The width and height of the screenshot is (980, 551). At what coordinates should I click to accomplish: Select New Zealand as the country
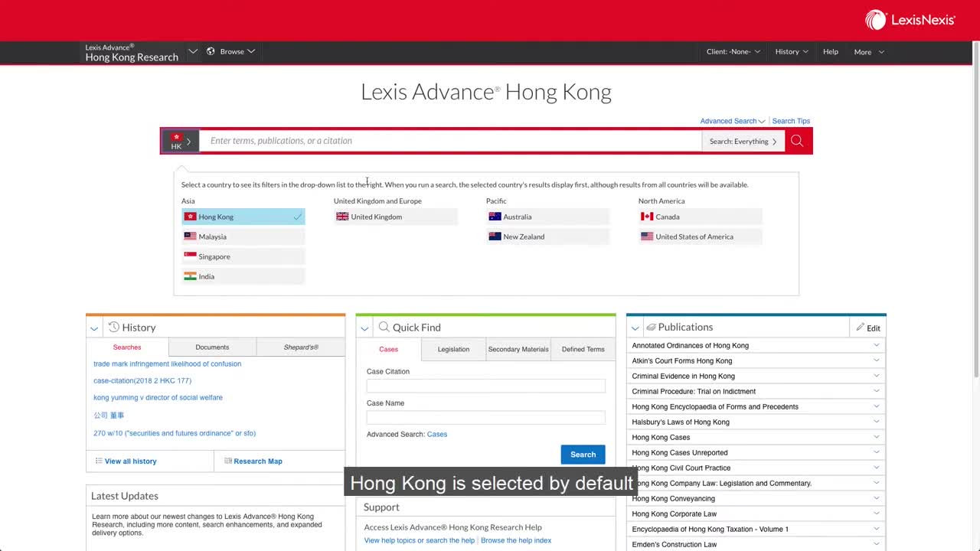point(548,236)
